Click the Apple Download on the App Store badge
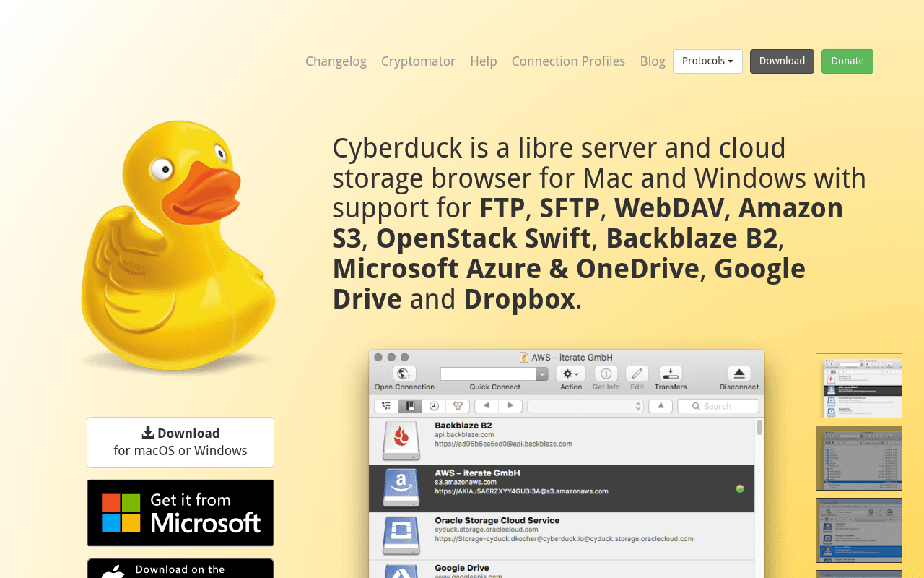 (180, 568)
